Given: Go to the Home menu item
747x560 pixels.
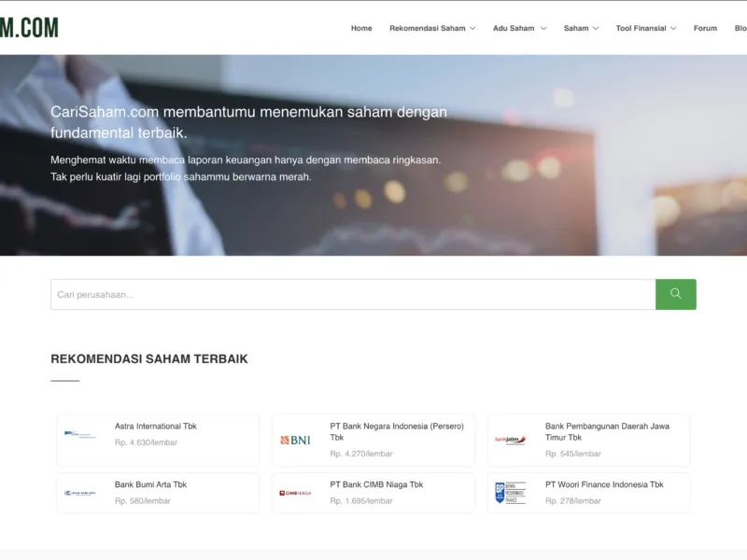Looking at the screenshot, I should coord(361,28).
